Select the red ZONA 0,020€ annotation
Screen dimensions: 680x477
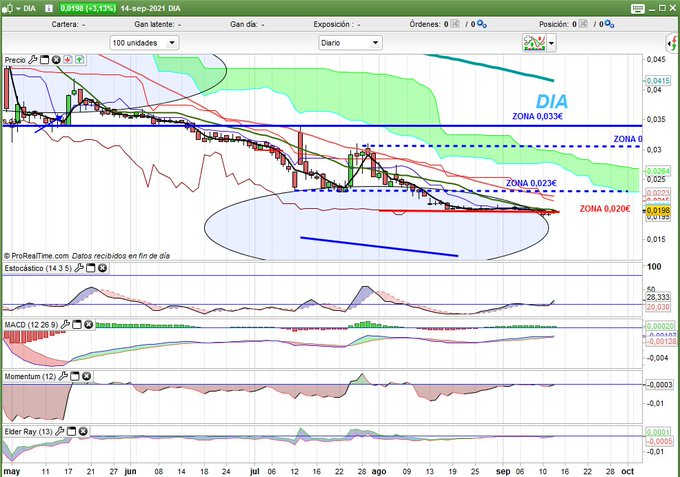tap(605, 209)
